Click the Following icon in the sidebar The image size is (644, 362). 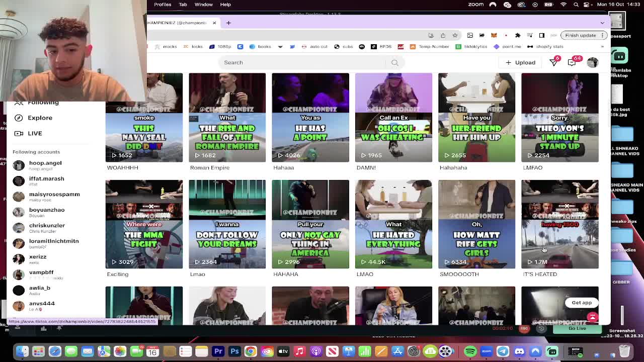click(19, 103)
